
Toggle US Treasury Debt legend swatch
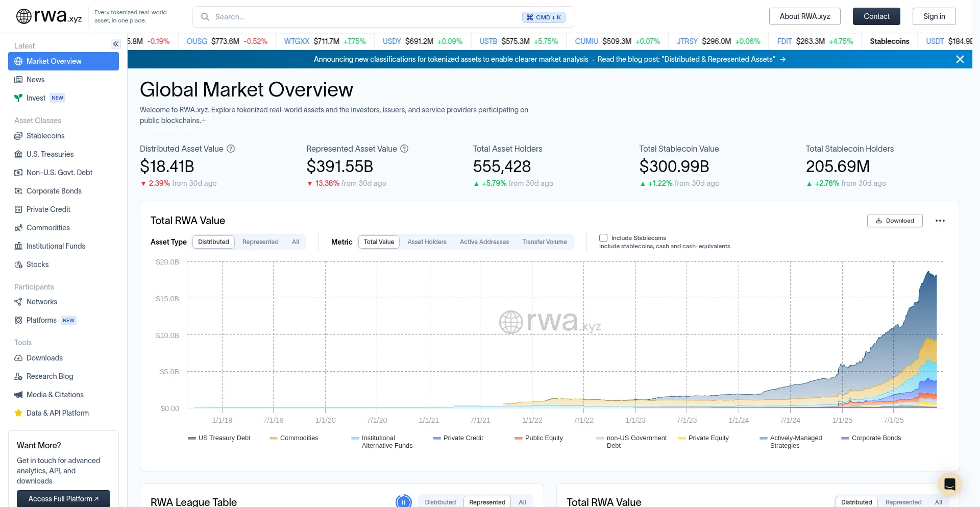(192, 438)
